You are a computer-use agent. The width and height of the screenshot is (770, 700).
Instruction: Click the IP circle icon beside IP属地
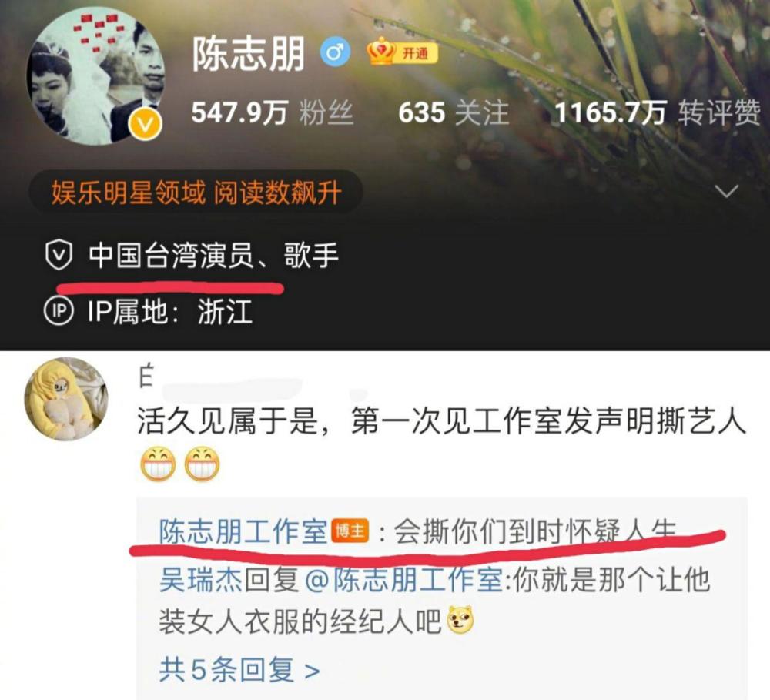pos(59,310)
